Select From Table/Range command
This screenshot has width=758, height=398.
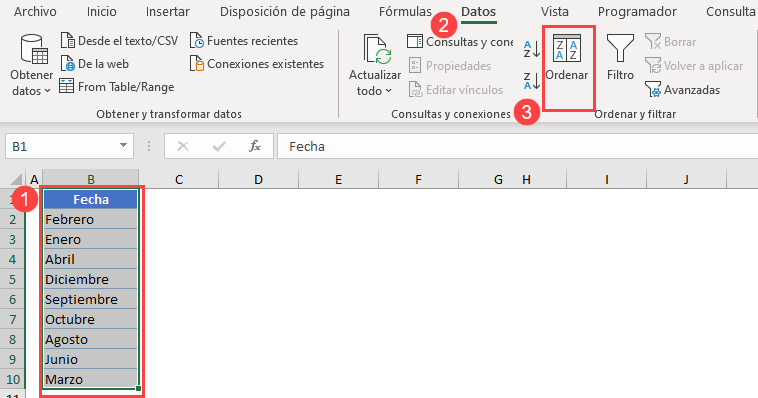117,87
